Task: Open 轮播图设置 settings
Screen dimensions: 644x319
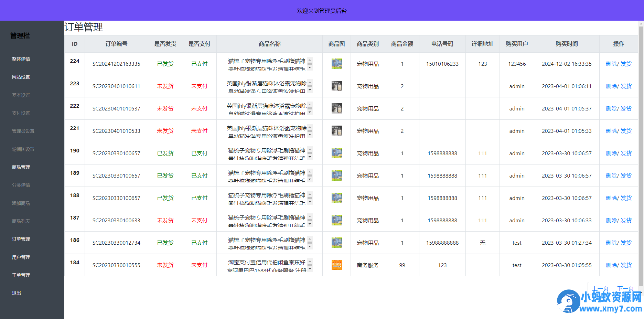Action: pos(23,149)
